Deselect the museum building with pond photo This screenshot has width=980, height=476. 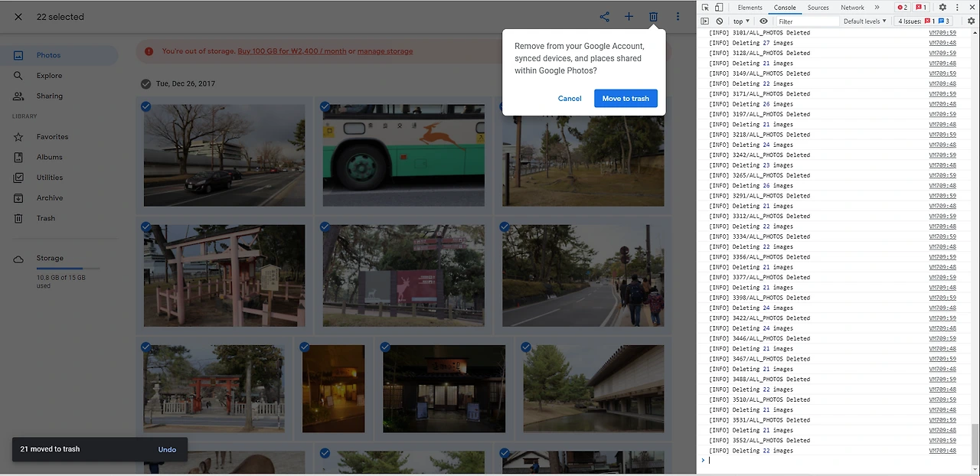click(525, 347)
